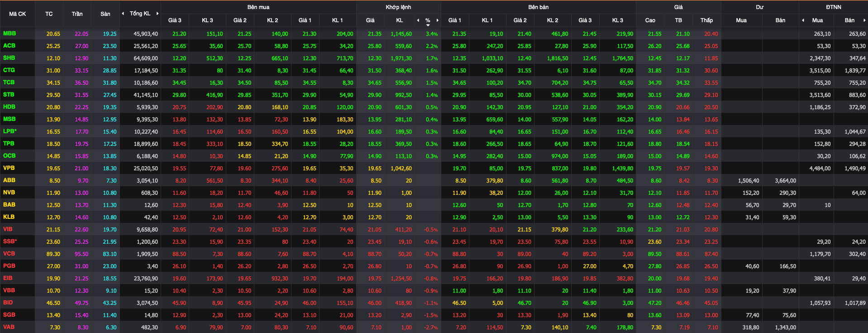Sort by the Mã CK column header
This screenshot has width=868, height=333.
tap(18, 14)
